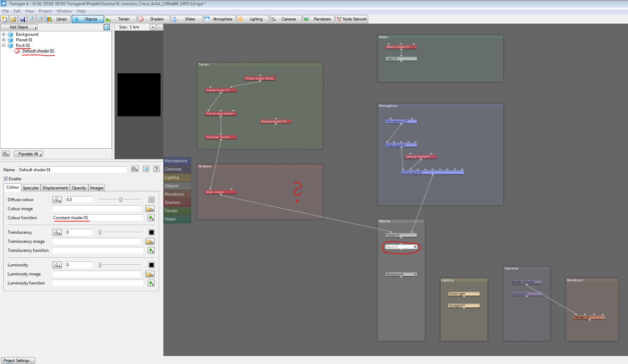Open the Window menu
This screenshot has height=364, width=628.
(x=64, y=11)
